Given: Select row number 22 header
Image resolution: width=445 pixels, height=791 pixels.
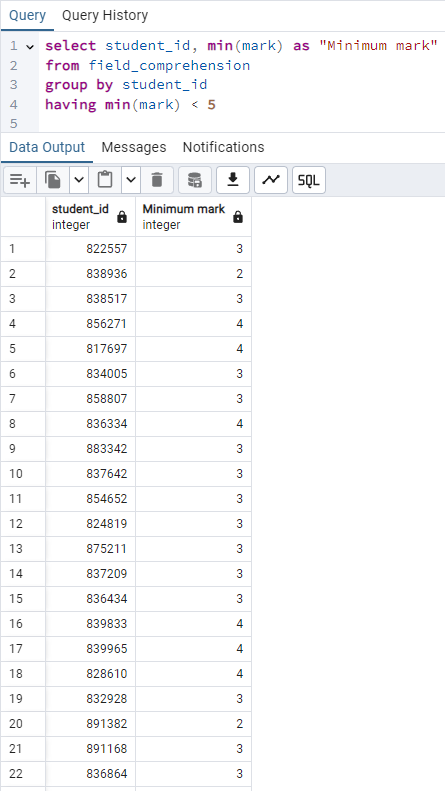Looking at the screenshot, I should [x=23, y=774].
